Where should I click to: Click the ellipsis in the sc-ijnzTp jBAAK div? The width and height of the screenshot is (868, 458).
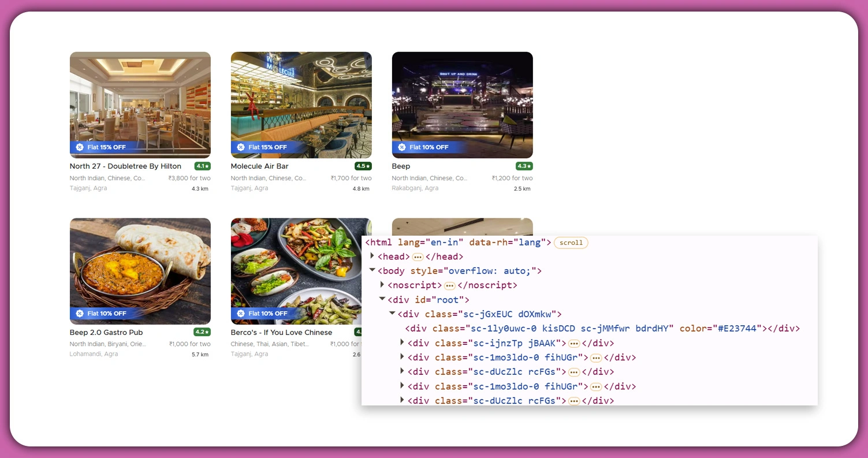(x=573, y=342)
